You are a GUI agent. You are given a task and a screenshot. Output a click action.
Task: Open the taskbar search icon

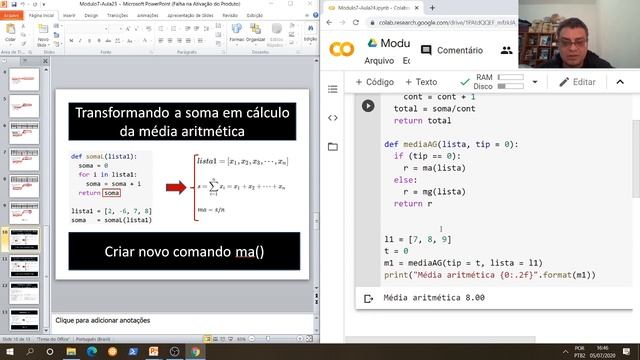30,351
